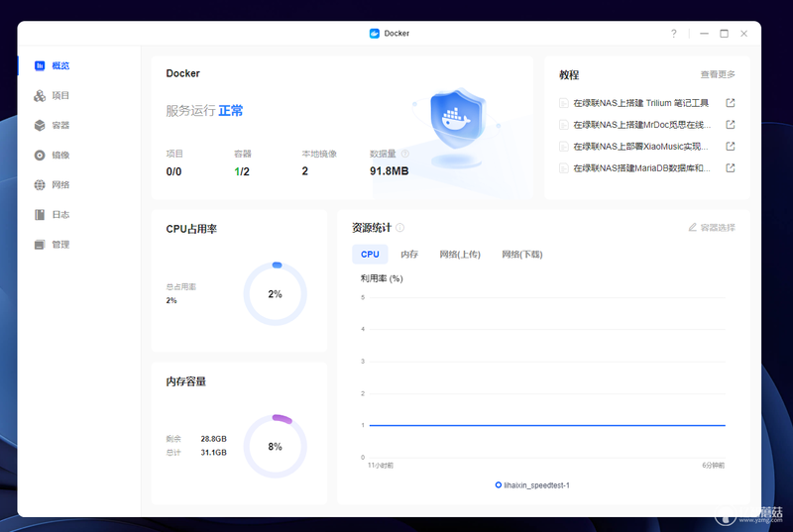
Task: Click the 本地镜像 count 2
Action: [x=305, y=171]
